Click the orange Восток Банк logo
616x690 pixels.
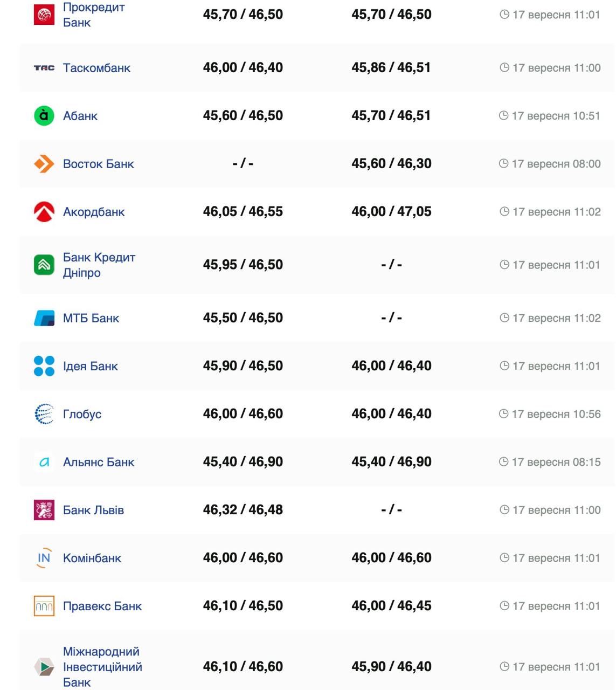tap(44, 164)
